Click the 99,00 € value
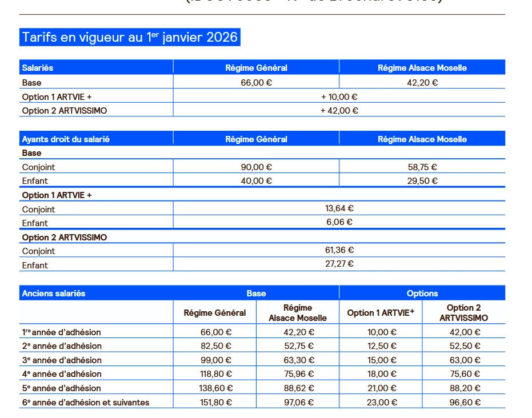The width and height of the screenshot is (532, 418). 216,360
